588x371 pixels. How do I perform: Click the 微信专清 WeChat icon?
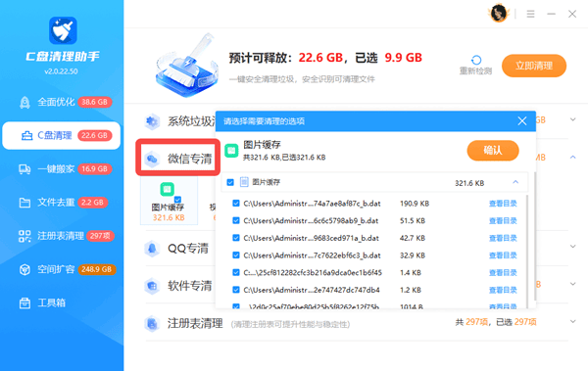pyautogui.click(x=152, y=159)
